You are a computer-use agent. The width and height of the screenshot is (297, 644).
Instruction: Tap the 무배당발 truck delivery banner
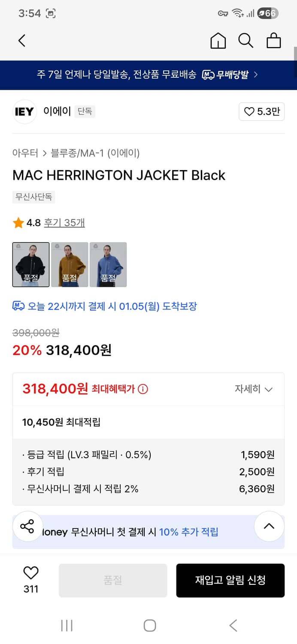[230, 75]
